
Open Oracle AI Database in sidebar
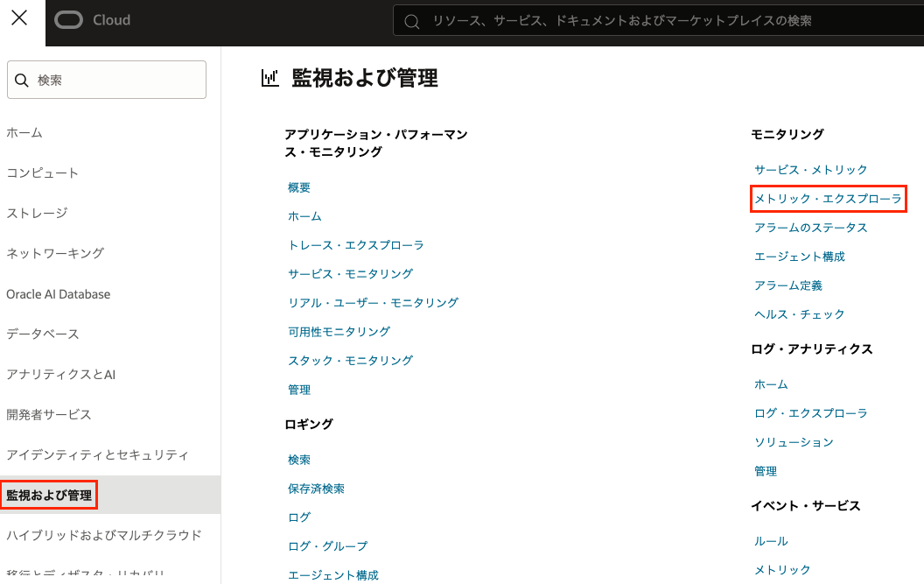pyautogui.click(x=59, y=294)
